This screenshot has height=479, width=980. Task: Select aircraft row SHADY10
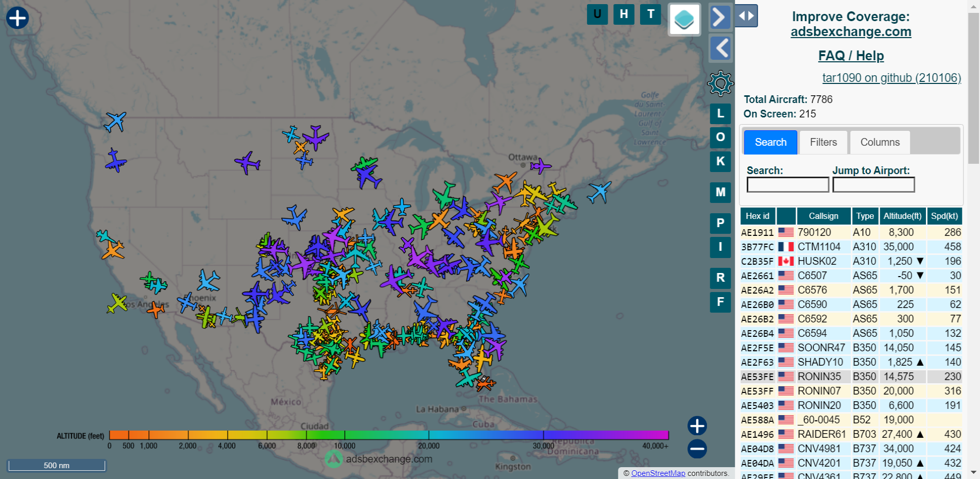pyautogui.click(x=851, y=362)
